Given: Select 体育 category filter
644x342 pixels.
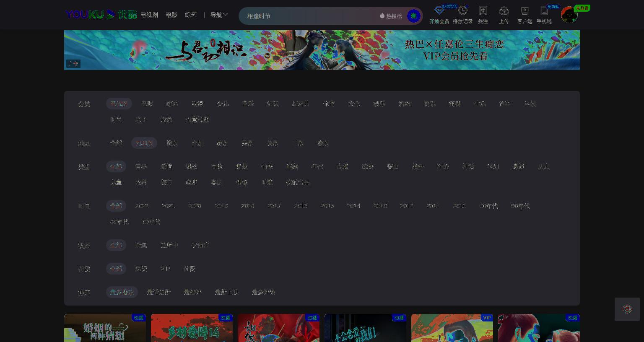Looking at the screenshot, I should coord(329,104).
